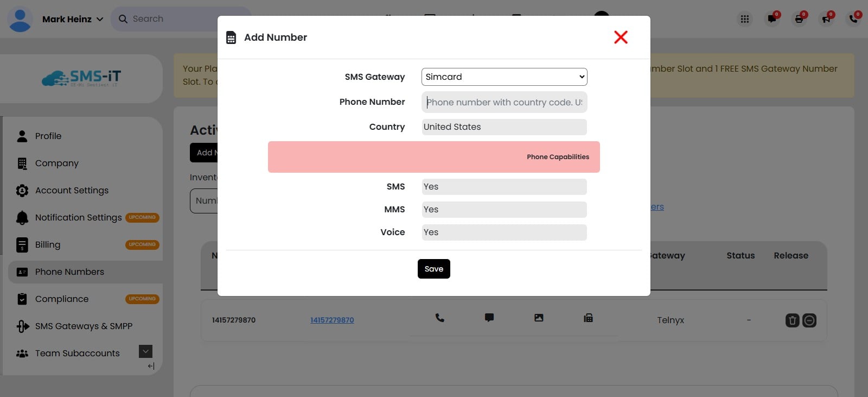Release number 14157279870 with minus-circle icon
This screenshot has height=397, width=868.
pos(809,320)
